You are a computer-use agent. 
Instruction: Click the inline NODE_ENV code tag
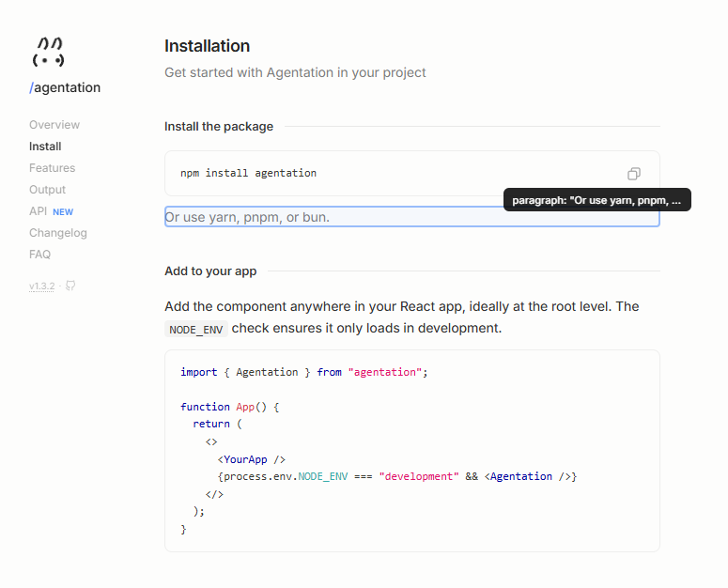pyautogui.click(x=195, y=329)
